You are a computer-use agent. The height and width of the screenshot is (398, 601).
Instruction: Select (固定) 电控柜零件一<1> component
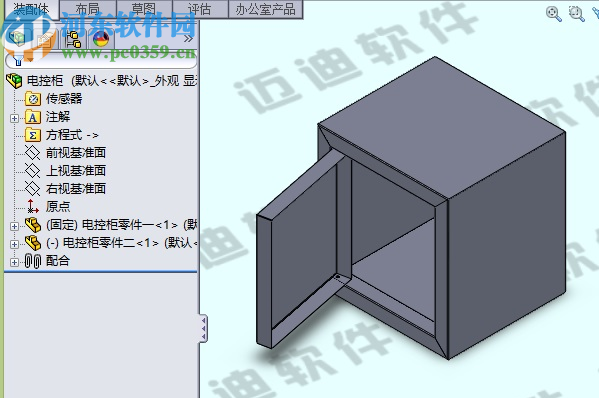tap(122, 225)
